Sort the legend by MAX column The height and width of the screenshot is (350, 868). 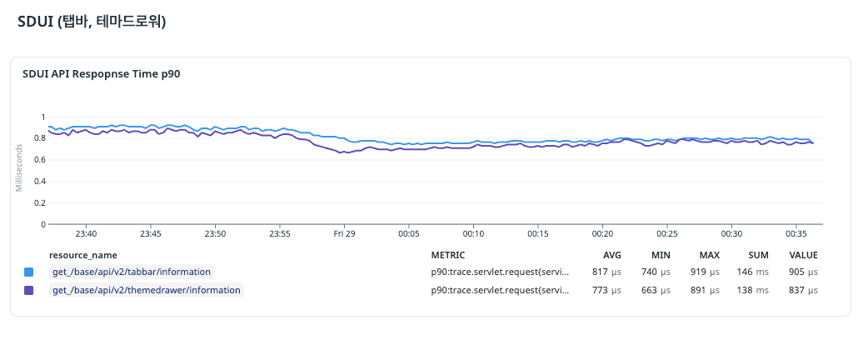(x=709, y=255)
